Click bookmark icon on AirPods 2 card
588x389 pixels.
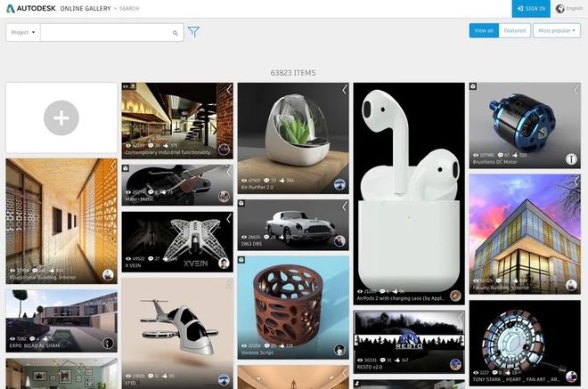[x=460, y=89]
